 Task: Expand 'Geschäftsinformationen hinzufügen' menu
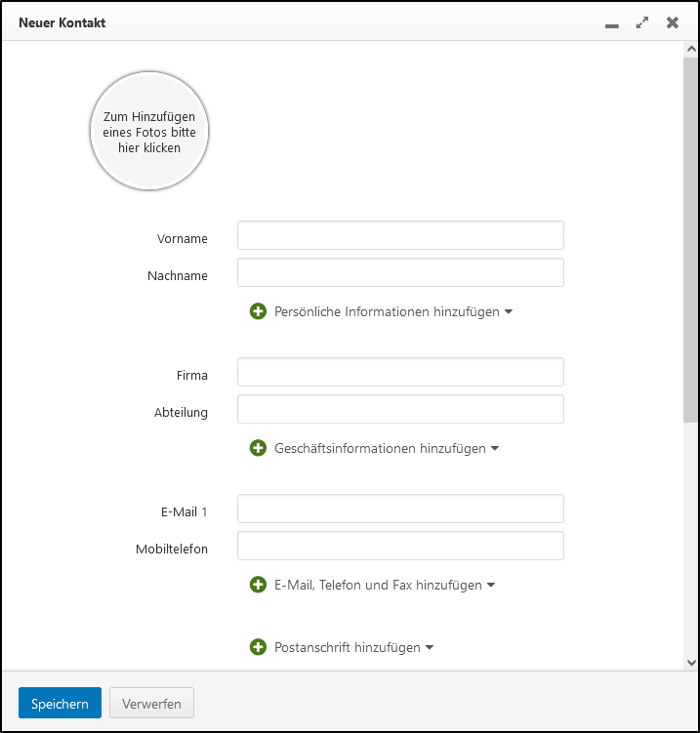387,448
